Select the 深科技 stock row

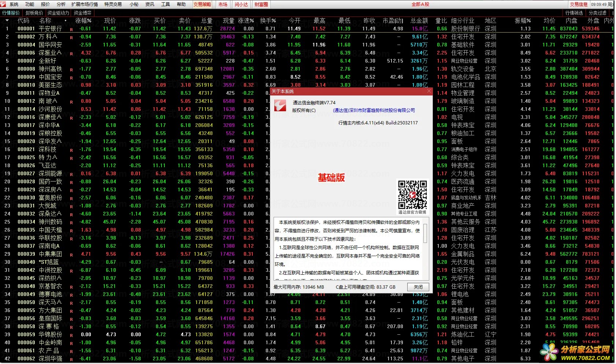[x=308, y=149]
